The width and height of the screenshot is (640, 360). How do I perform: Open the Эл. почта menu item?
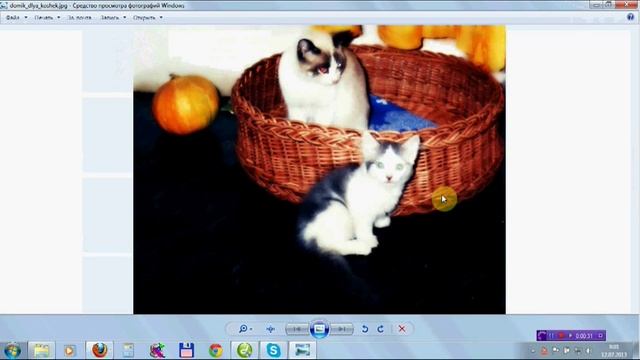click(x=80, y=18)
